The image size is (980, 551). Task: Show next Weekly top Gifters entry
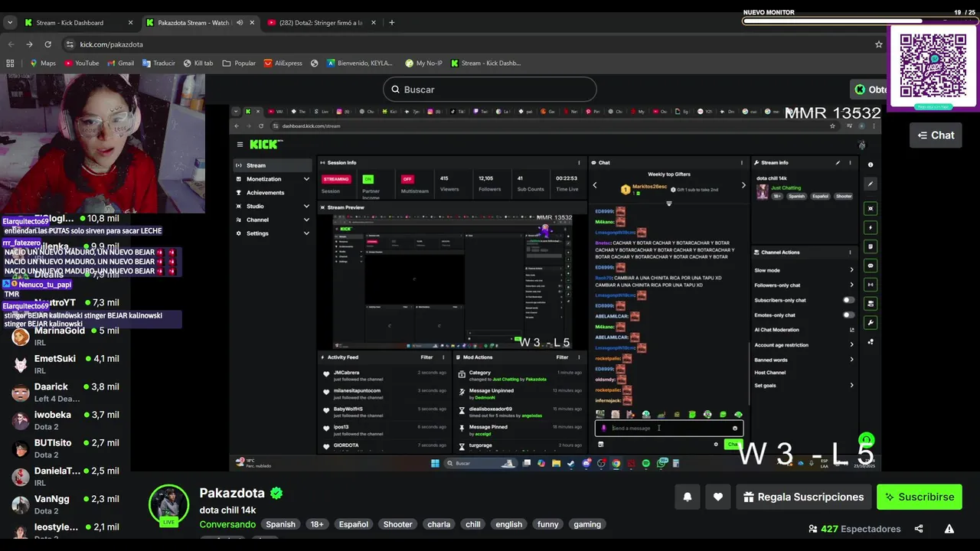pyautogui.click(x=743, y=185)
